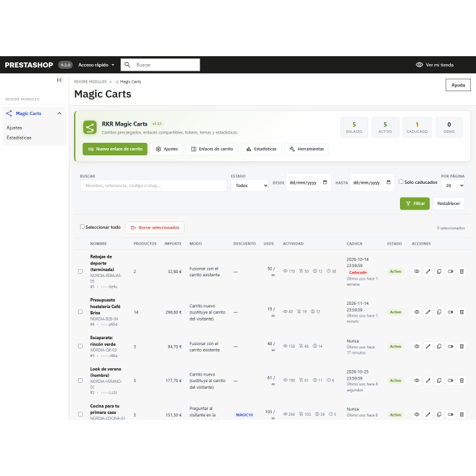Viewport: 476px width, 476px height.
Task: Switch to the Herramientas tab
Action: click(x=306, y=149)
